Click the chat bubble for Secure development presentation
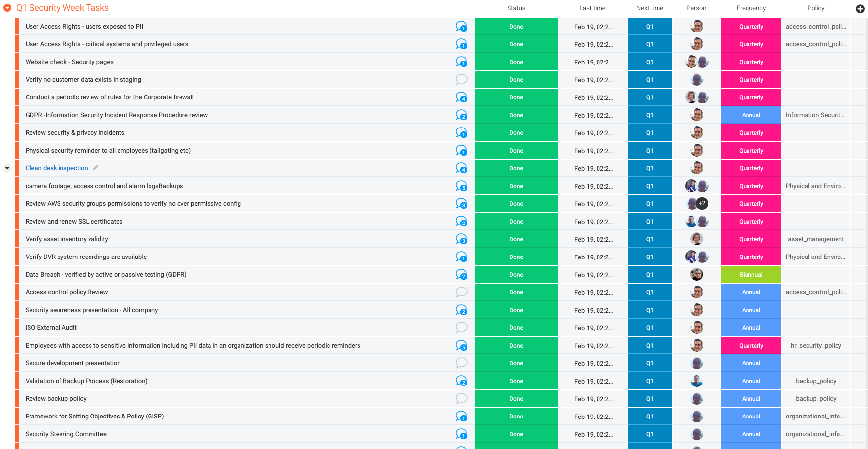 [x=461, y=363]
